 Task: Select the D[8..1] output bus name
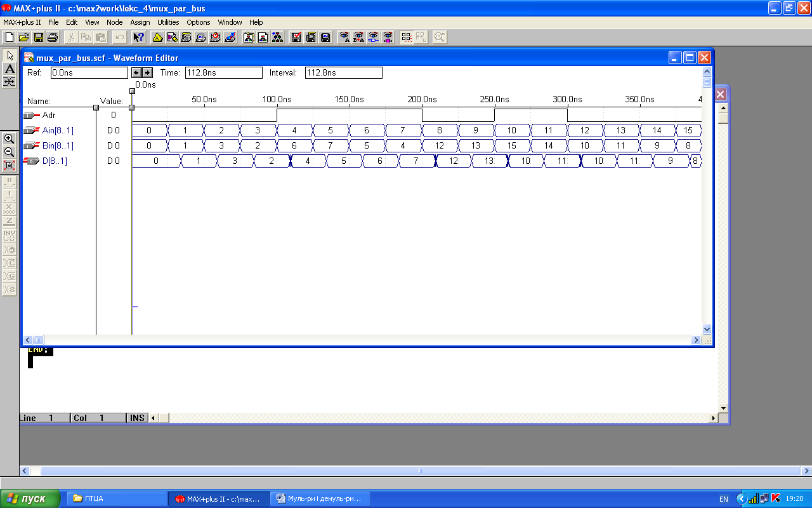(55, 161)
